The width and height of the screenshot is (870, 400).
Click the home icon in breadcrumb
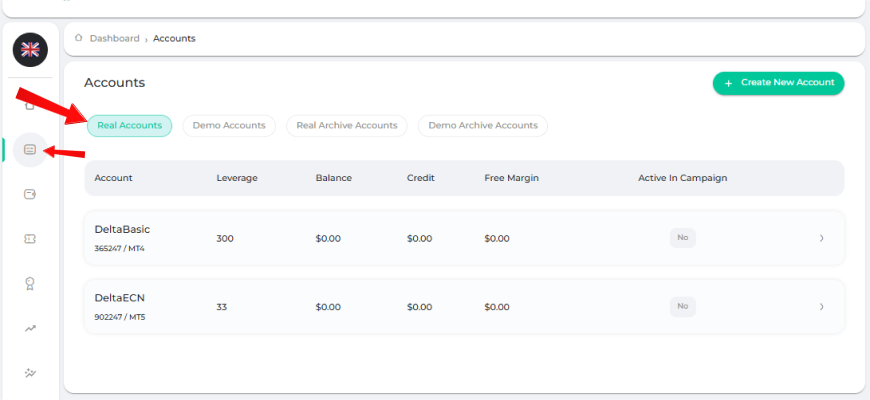[79, 38]
